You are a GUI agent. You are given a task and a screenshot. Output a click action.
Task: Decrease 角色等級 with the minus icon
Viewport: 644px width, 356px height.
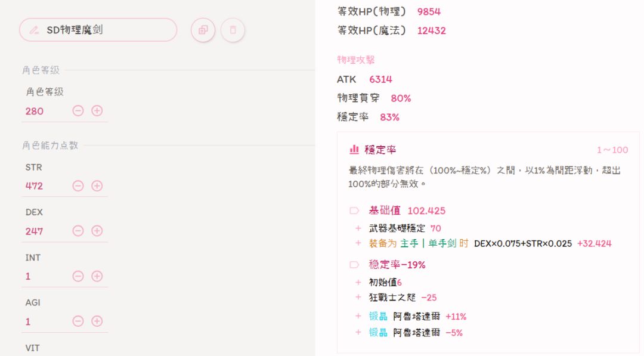tap(78, 111)
